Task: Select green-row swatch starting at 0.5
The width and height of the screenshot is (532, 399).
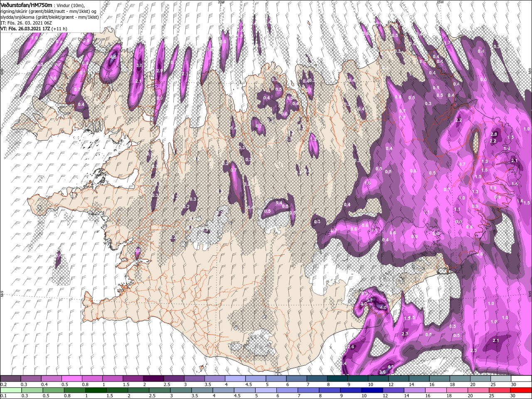Action: [53, 390]
